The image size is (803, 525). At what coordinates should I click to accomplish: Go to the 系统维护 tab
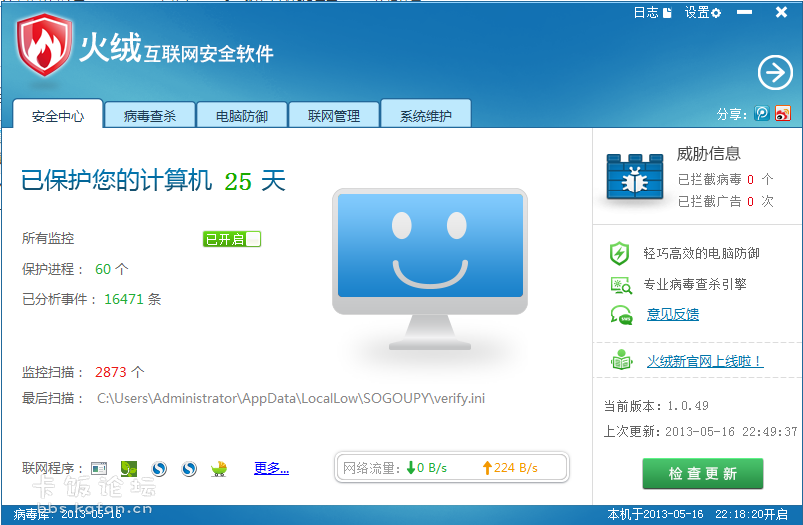click(x=426, y=116)
